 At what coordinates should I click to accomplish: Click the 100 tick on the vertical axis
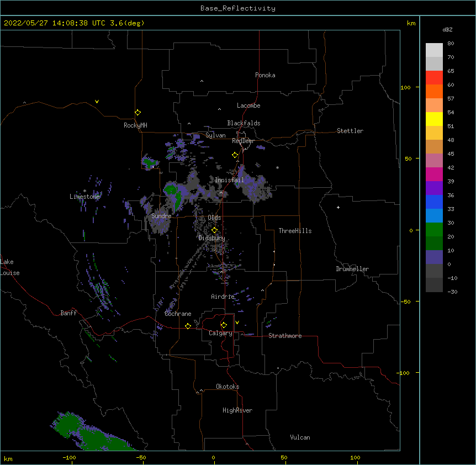pyautogui.click(x=405, y=87)
